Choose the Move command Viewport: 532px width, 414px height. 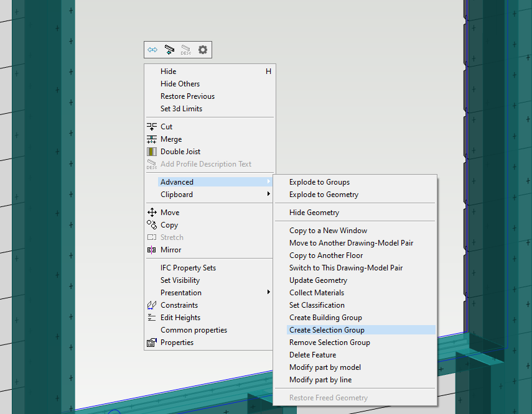pos(169,213)
